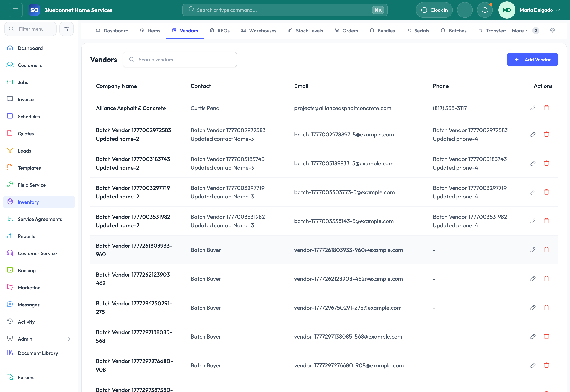The height and width of the screenshot is (392, 570).
Task: Click phone number (817) 555-3117
Action: [x=450, y=108]
